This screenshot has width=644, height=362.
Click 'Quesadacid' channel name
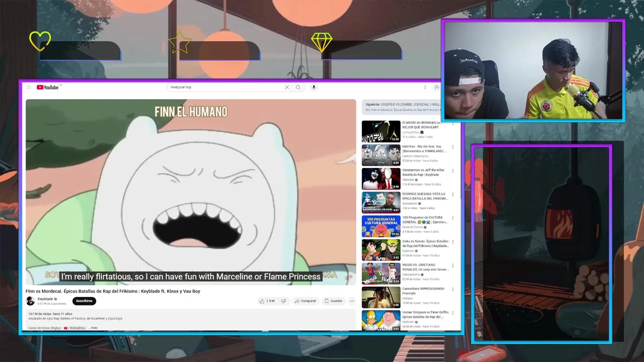(411, 203)
